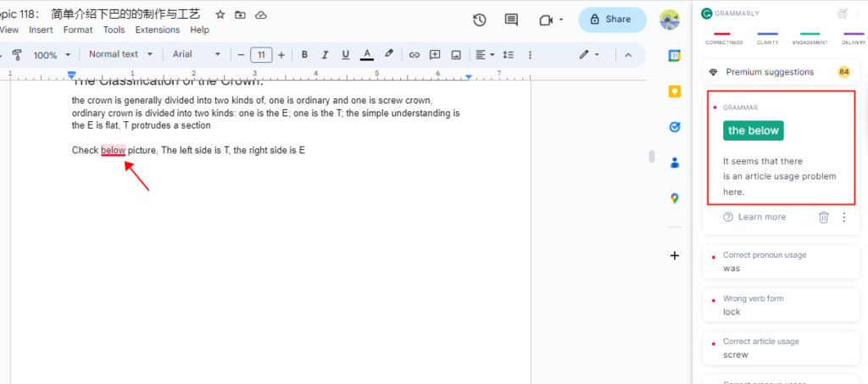This screenshot has width=868, height=384.
Task: Click the move-to-folder icon beside the title
Action: 240,15
